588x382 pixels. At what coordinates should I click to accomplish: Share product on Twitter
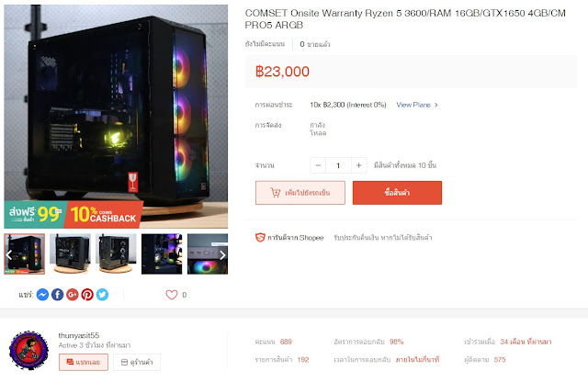[102, 295]
